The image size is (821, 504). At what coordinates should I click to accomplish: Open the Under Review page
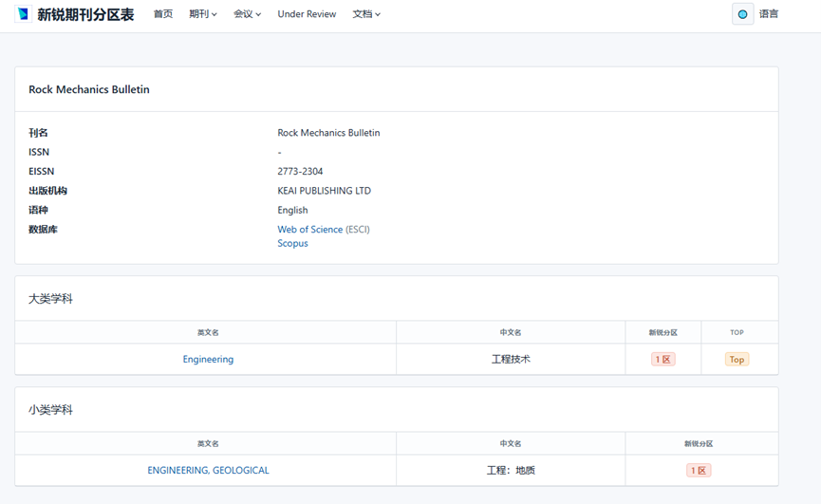pyautogui.click(x=307, y=14)
